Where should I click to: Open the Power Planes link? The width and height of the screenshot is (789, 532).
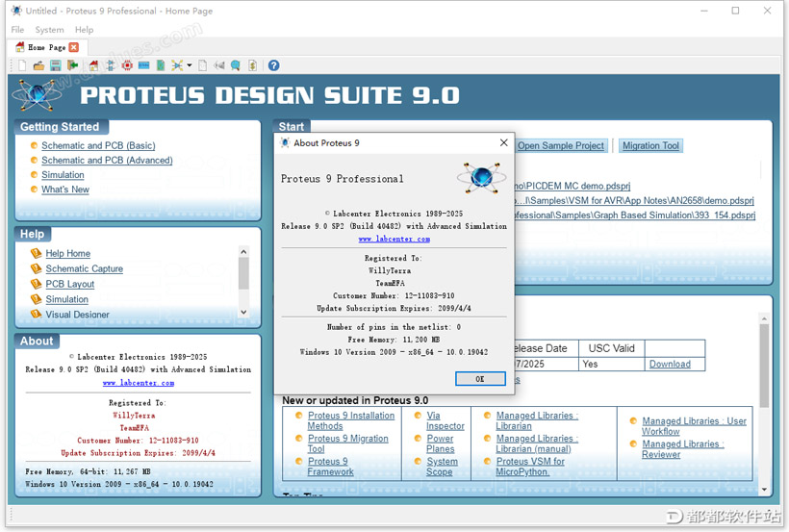tap(441, 443)
